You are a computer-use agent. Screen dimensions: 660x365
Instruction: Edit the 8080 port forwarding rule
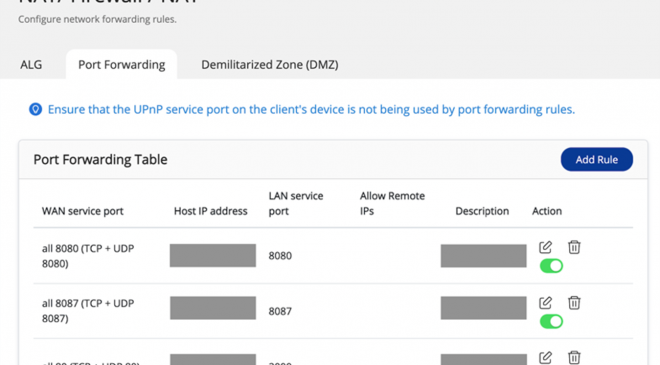coord(545,247)
